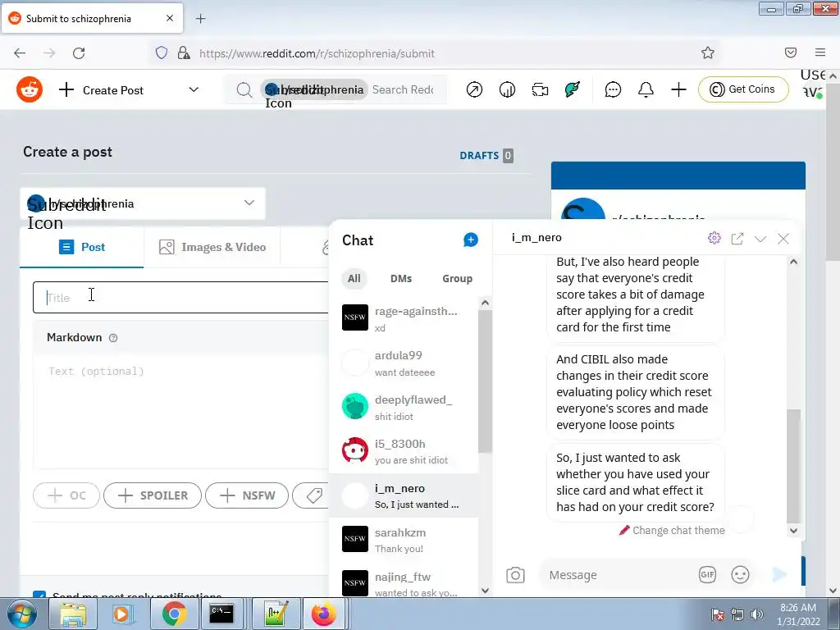Click the header plus create icon

pyautogui.click(x=678, y=89)
